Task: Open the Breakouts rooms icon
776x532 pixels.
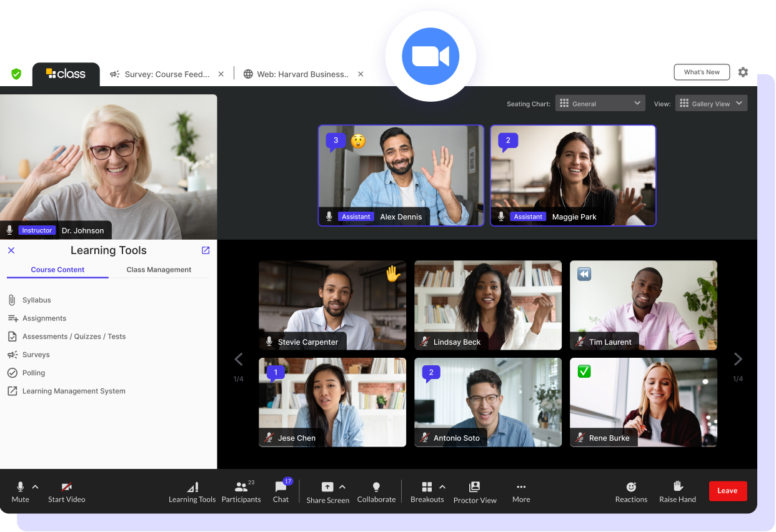Action: tap(427, 487)
